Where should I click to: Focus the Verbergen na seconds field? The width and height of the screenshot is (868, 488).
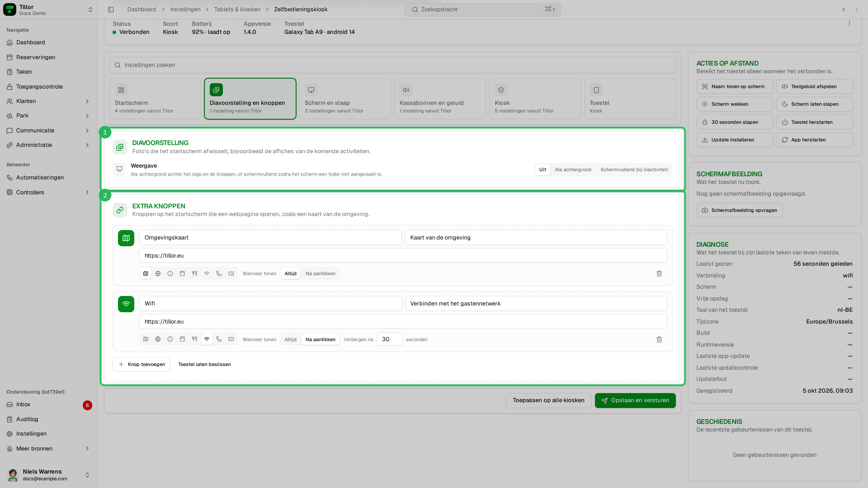[389, 339]
